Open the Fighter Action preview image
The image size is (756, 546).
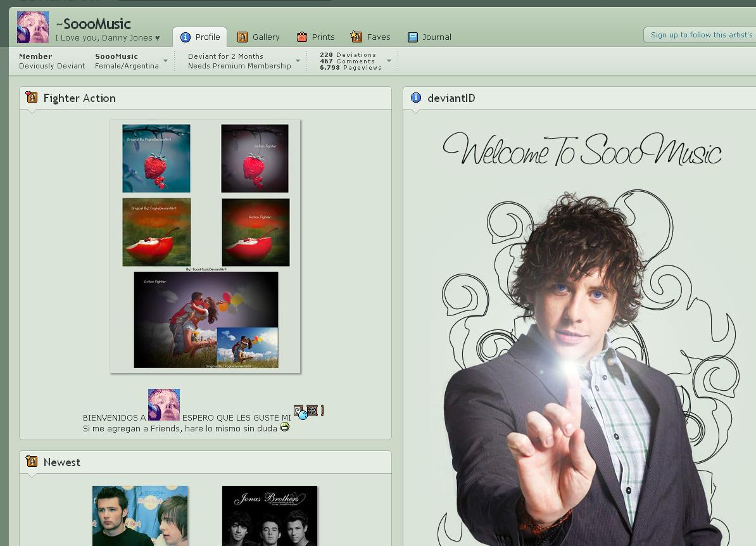pos(205,246)
